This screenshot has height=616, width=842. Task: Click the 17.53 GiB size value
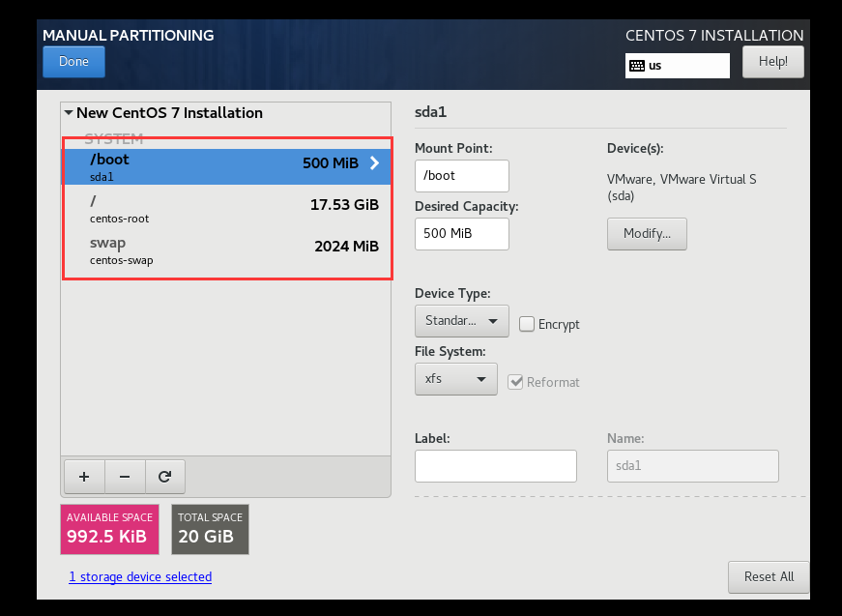[344, 205]
